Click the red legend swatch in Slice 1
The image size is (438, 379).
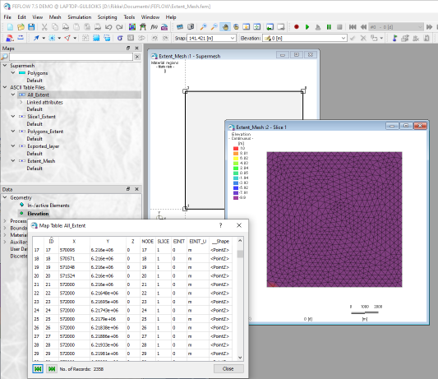point(236,148)
